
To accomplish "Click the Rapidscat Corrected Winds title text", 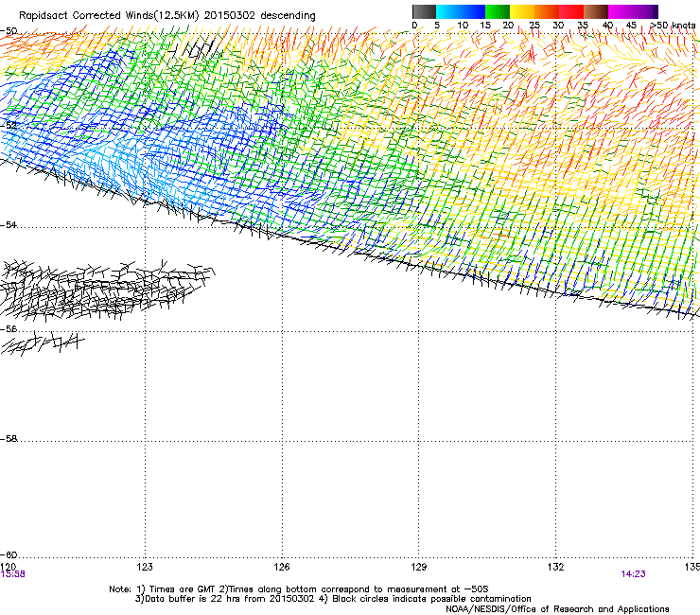I will click(167, 15).
